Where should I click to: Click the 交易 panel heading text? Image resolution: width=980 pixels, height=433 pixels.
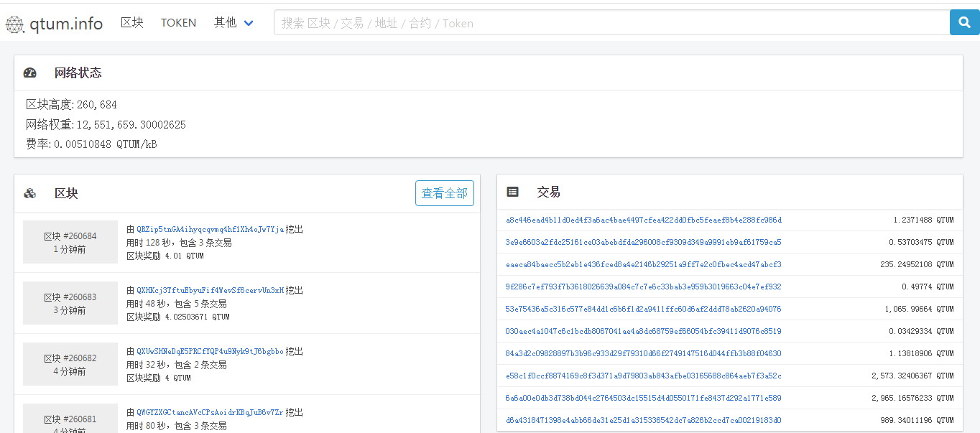click(x=549, y=192)
